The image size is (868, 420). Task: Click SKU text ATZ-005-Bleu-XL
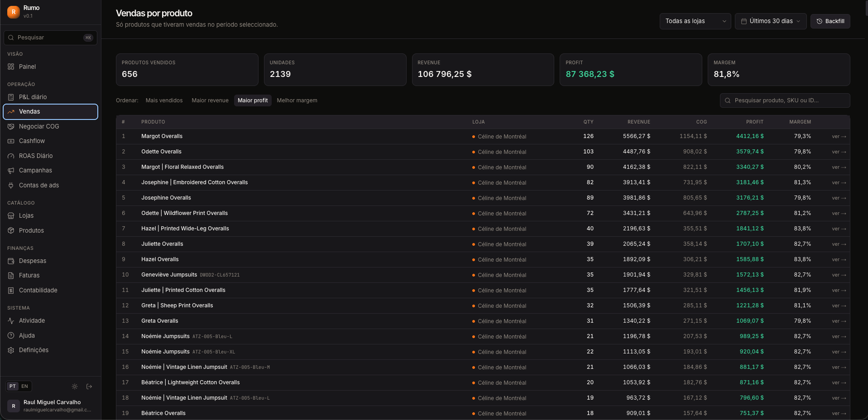coord(214,352)
